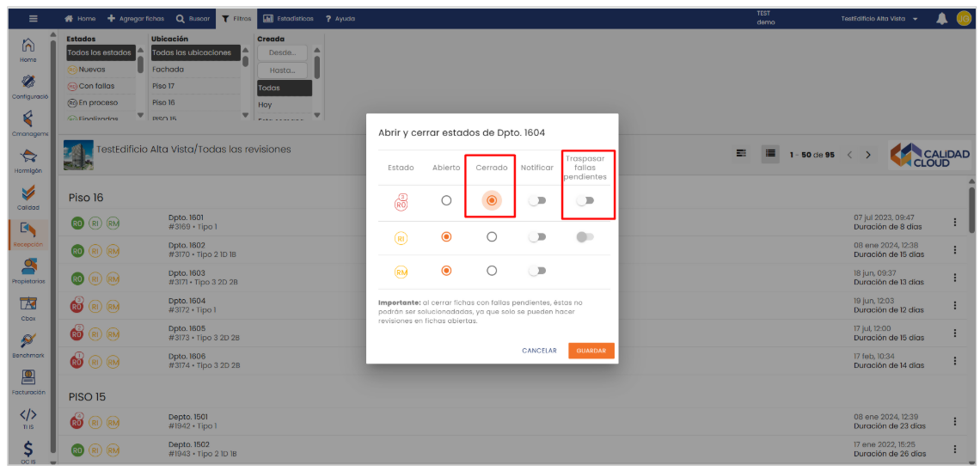Go to Propietarios in the sidebar
Screen dimensions: 980x471
(x=28, y=268)
